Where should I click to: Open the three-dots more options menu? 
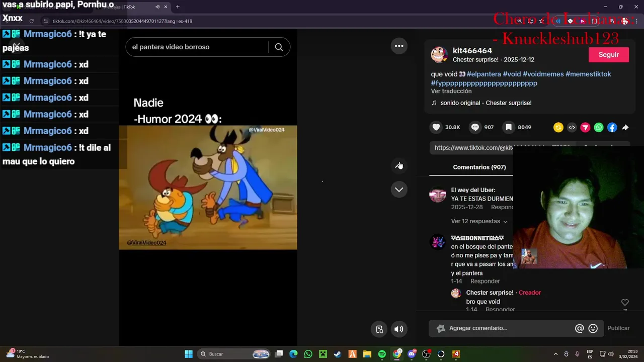point(399,46)
